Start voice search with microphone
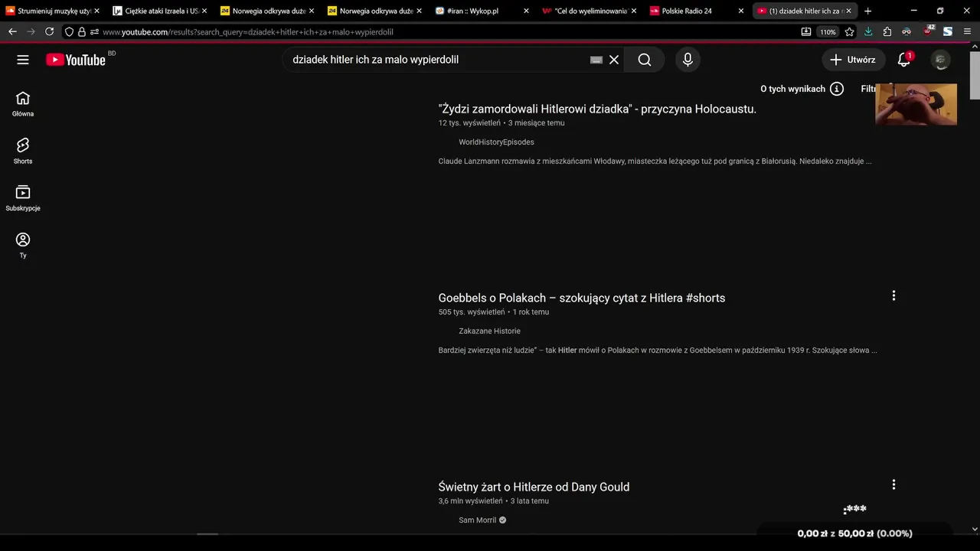The height and width of the screenshot is (551, 980). tap(688, 60)
